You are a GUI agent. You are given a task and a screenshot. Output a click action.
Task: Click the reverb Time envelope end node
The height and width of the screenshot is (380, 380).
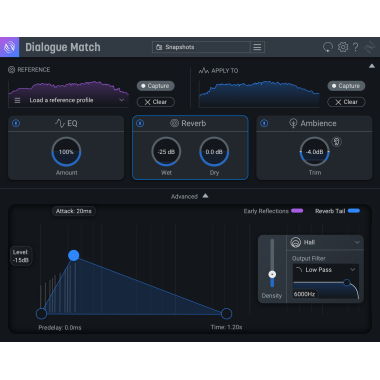click(226, 314)
